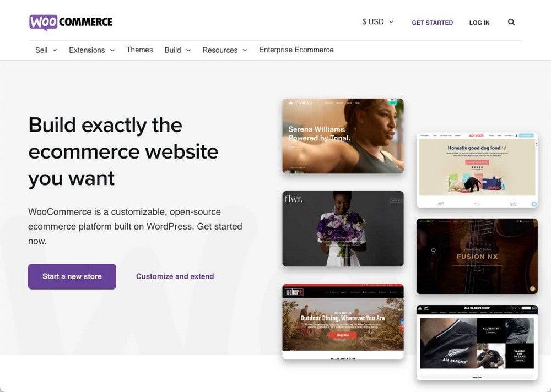Open the Themes page
Screen dimensions: 551x392
tap(139, 50)
